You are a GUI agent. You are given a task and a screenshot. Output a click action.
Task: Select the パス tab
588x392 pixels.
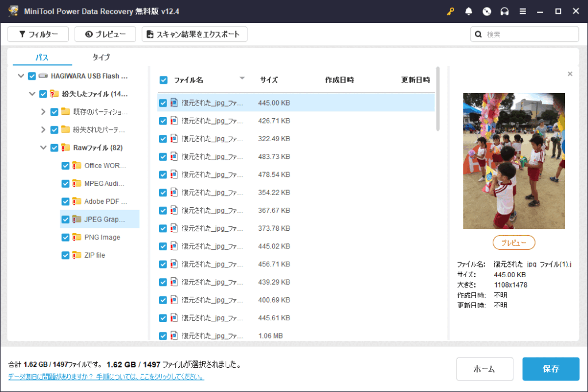click(42, 57)
